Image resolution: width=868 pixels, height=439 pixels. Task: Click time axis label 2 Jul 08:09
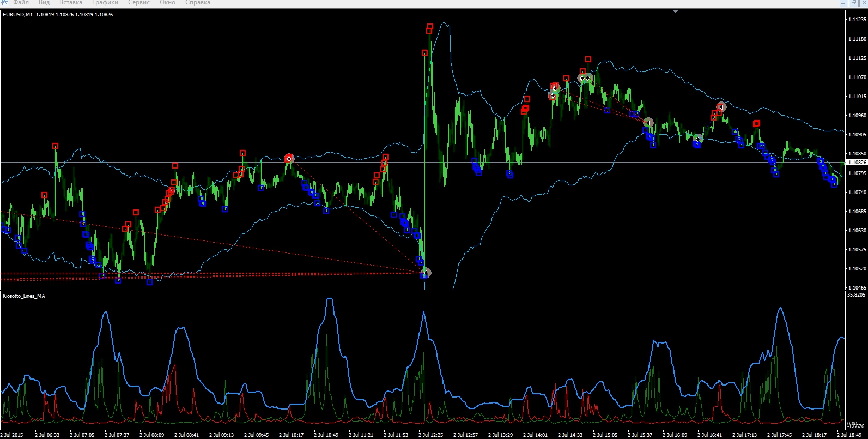[152, 435]
